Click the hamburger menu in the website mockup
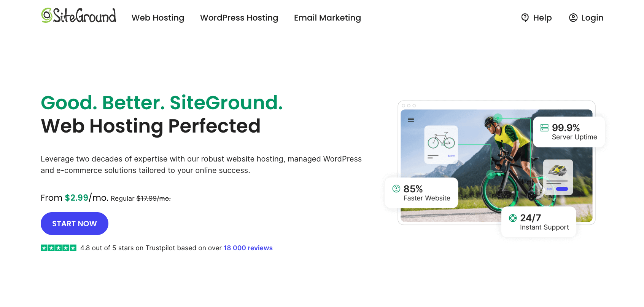The image size is (644, 307). pyautogui.click(x=411, y=119)
